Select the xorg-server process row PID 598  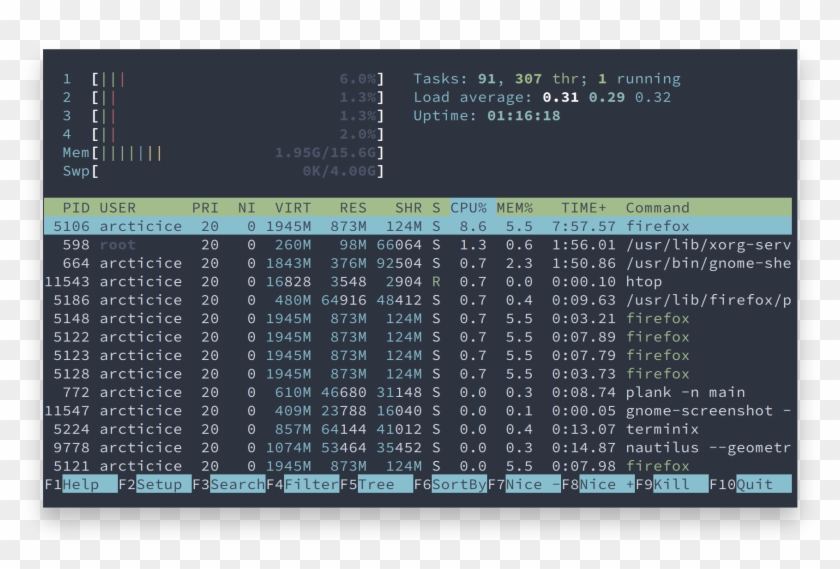(418, 245)
